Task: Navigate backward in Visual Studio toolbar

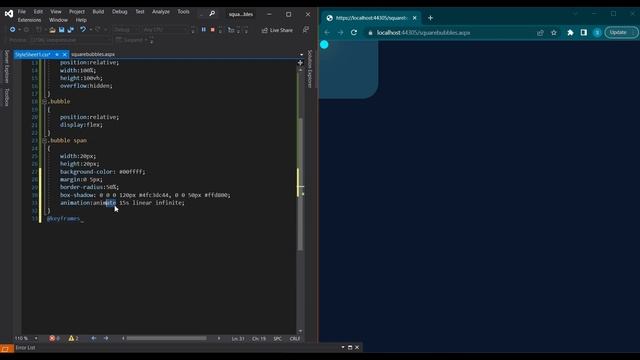Action: point(13,30)
